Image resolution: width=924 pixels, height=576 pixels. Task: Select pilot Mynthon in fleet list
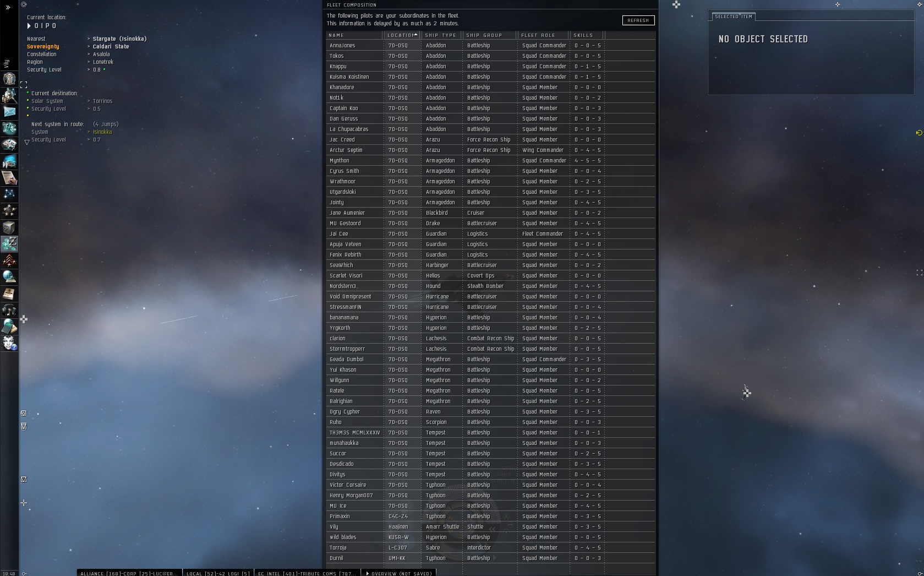tap(490, 161)
